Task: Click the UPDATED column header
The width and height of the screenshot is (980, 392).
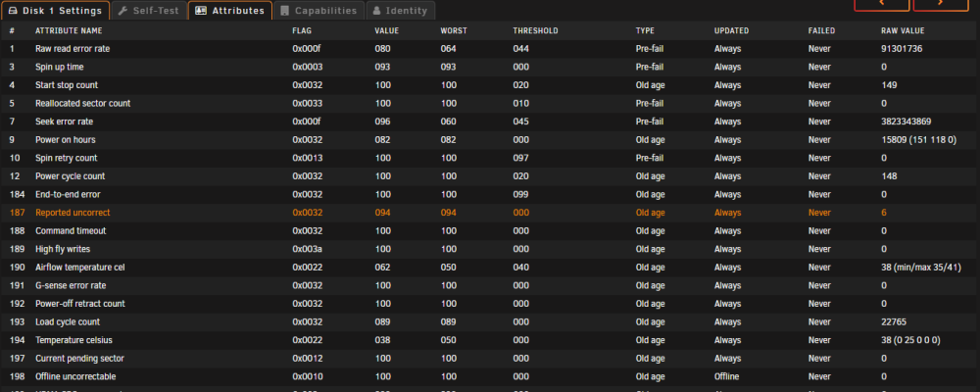Action: coord(731,30)
